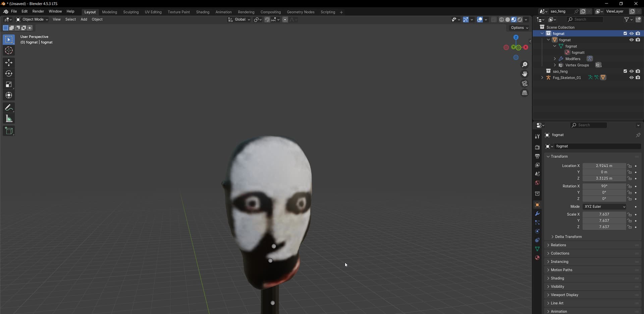Select the Move tool in toolbar
644x314 pixels.
click(x=9, y=63)
